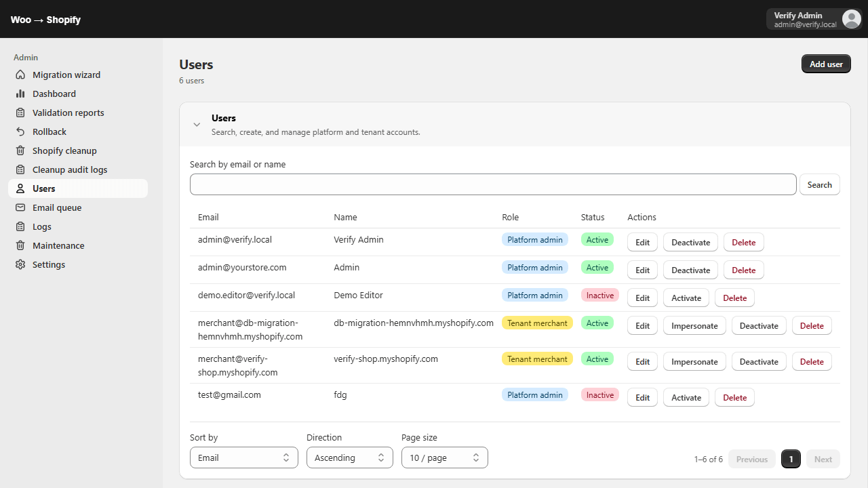The height and width of the screenshot is (488, 868).
Task: Click the Rollback undo arrow icon
Action: [20, 131]
